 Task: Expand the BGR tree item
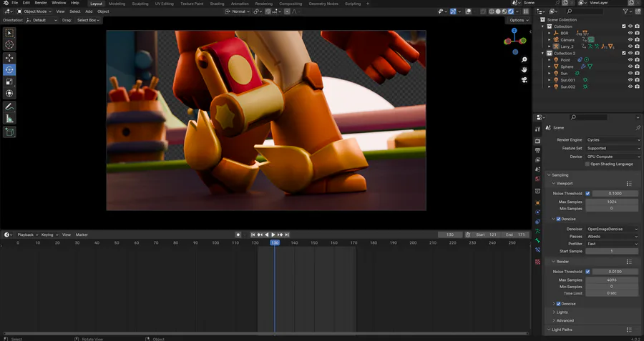click(x=550, y=33)
